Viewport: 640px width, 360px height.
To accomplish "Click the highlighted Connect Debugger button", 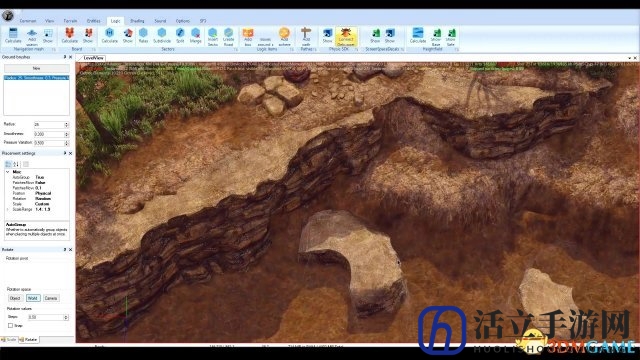I will click(x=346, y=37).
